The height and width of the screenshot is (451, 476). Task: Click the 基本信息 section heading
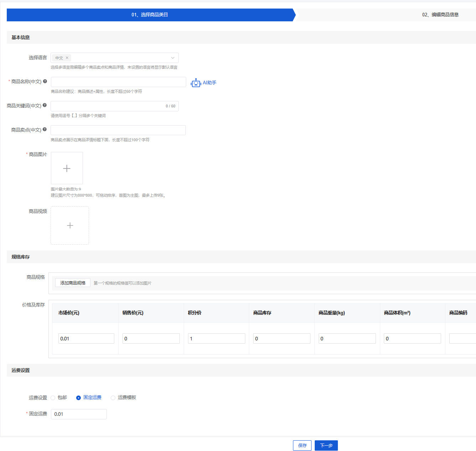[21, 37]
